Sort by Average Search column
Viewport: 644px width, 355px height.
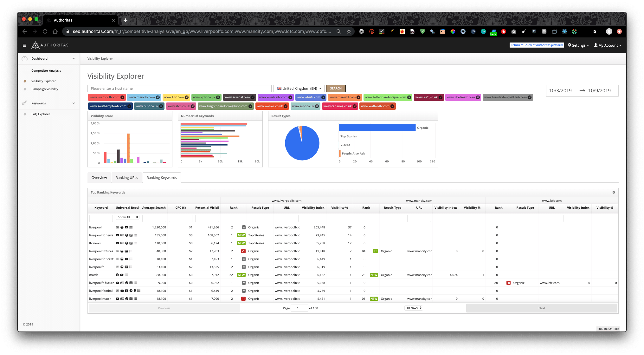154,208
